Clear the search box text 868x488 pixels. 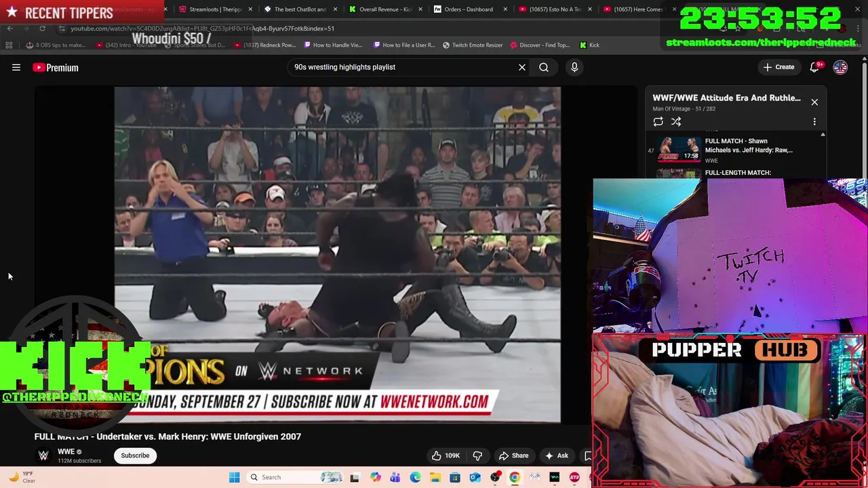[522, 67]
